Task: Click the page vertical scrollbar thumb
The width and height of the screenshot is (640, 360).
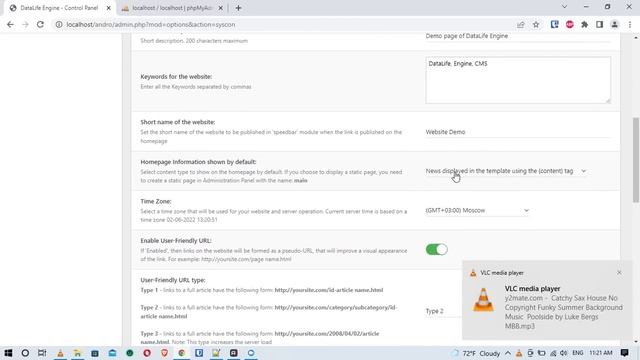Action: [x=636, y=159]
